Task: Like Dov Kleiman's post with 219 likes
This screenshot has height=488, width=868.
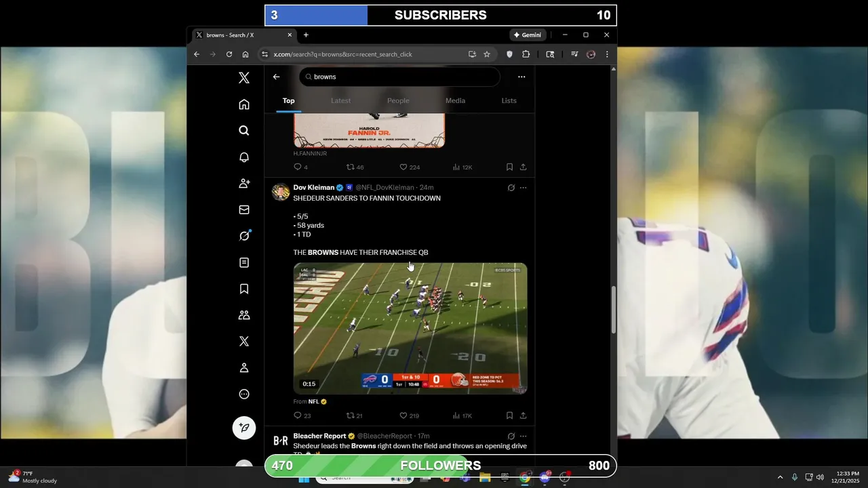Action: (x=409, y=415)
